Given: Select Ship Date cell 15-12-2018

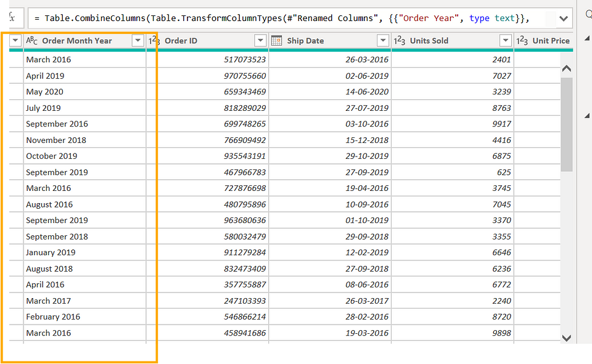Looking at the screenshot, I should coord(330,140).
